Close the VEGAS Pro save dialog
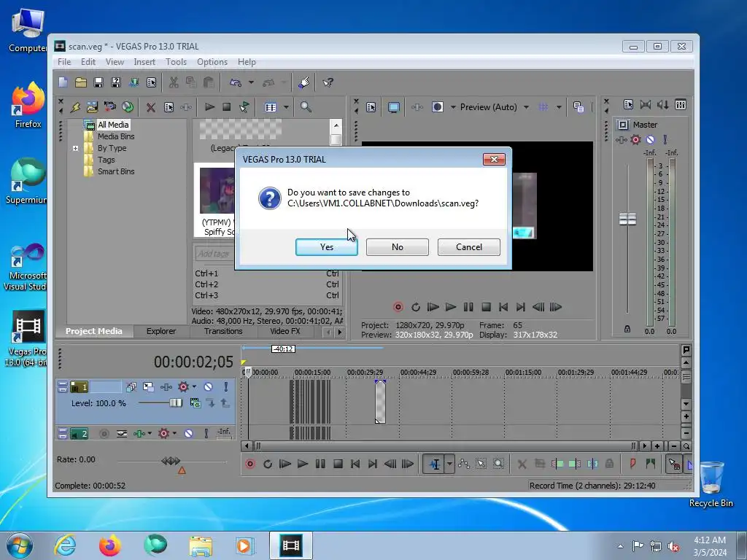Viewport: 747px width, 560px height. tap(494, 159)
